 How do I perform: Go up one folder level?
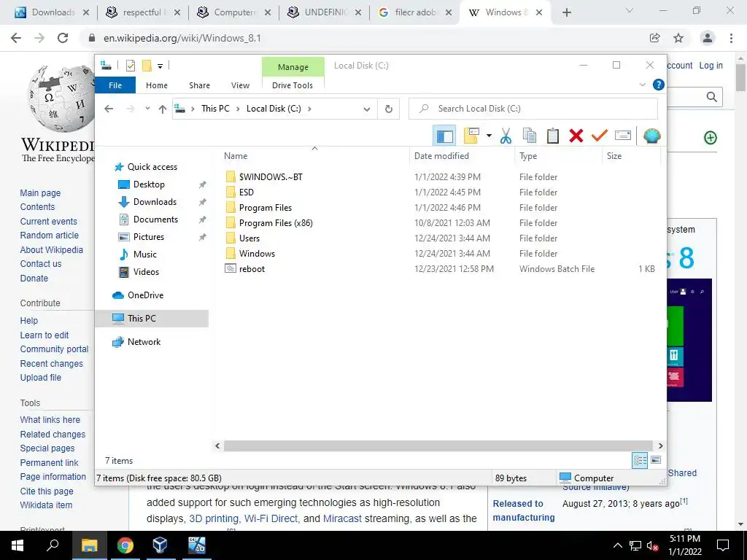coord(163,109)
